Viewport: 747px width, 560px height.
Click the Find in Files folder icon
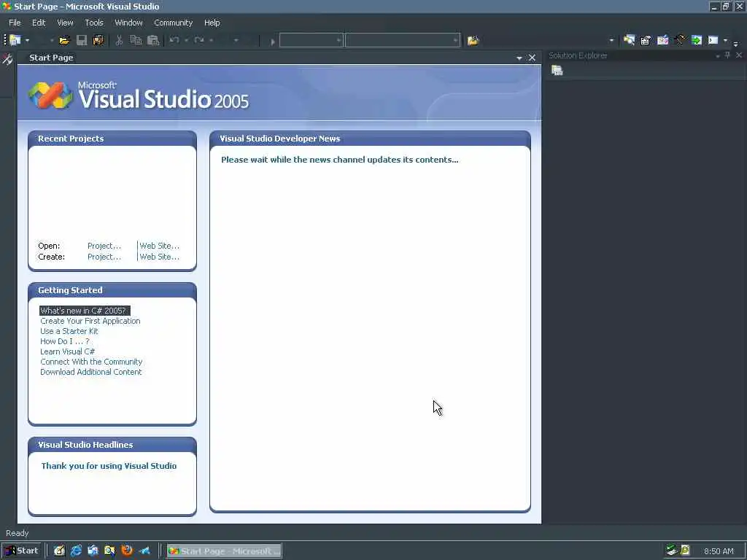coord(473,41)
